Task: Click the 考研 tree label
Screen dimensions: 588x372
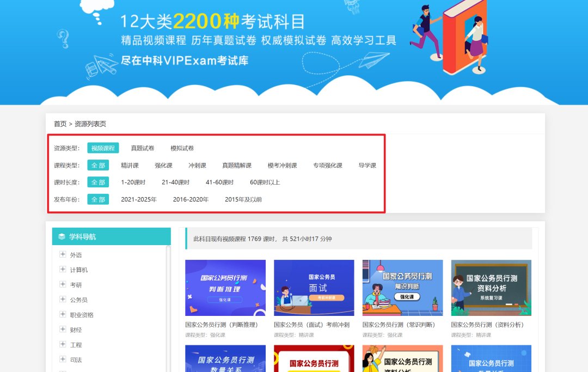Action: (76, 285)
